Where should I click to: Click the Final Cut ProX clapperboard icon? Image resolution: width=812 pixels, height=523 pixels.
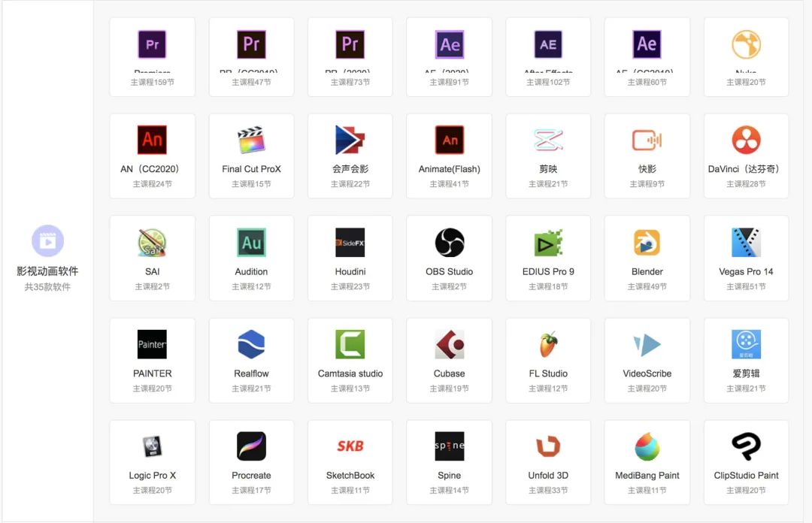point(251,140)
